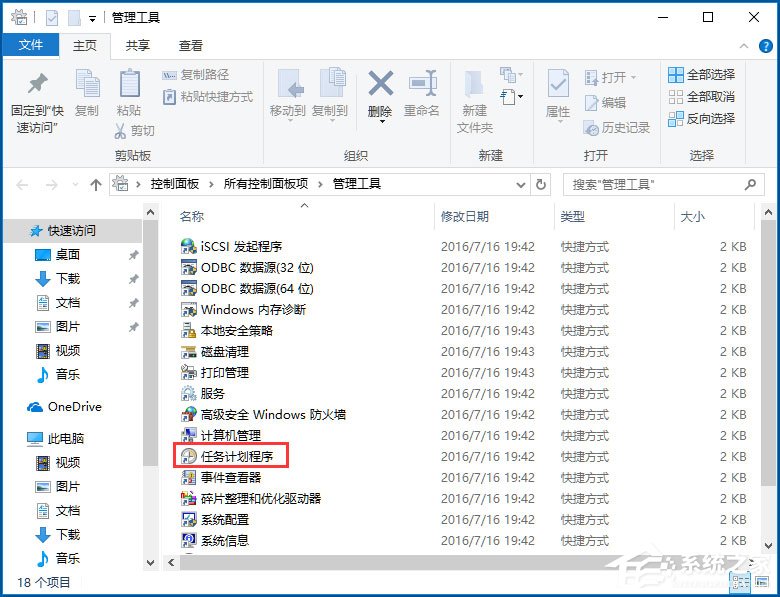Viewport: 780px width, 597px height.
Task: Collapse the ribbon using the chevron arrow
Action: pos(742,46)
